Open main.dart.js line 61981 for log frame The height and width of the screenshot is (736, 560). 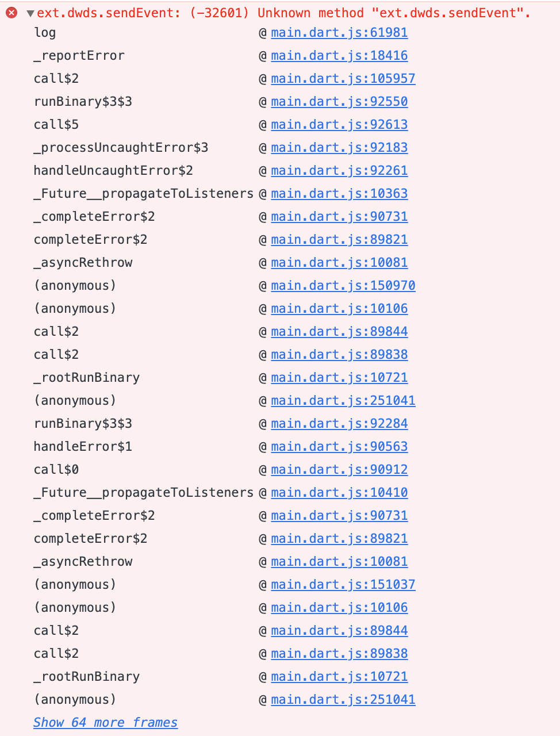tap(339, 33)
